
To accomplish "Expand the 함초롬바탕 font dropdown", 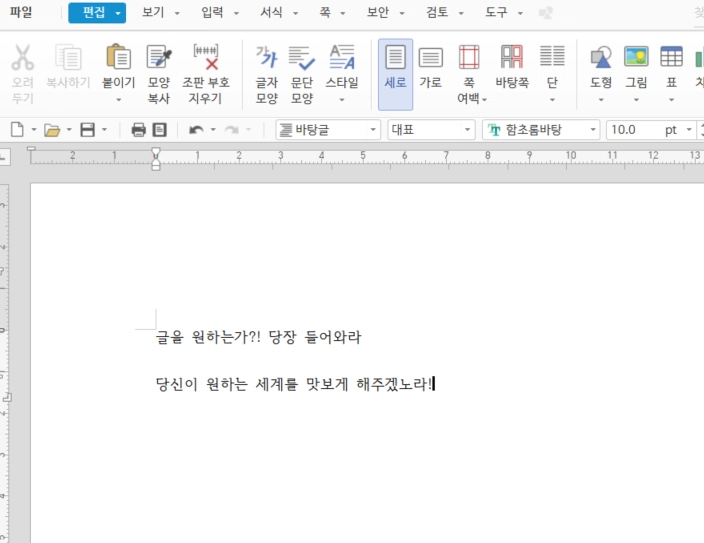I will point(541,130).
